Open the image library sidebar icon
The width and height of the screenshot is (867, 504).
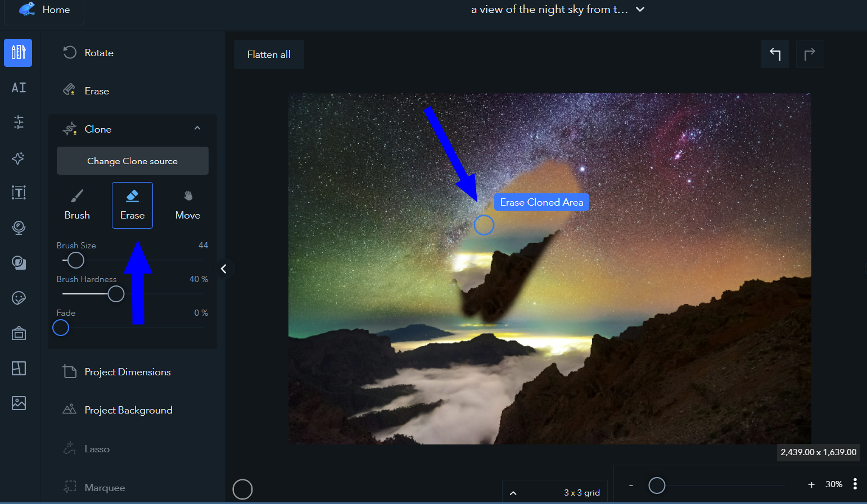[x=19, y=403]
